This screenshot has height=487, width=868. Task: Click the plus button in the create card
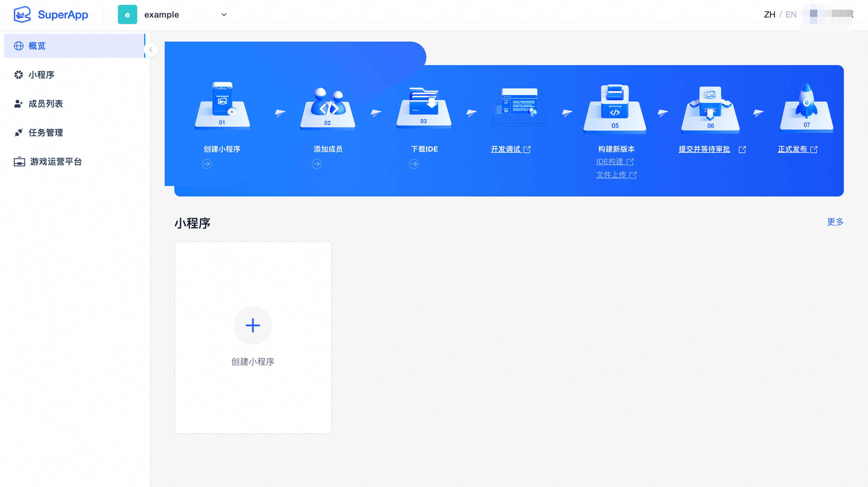253,325
